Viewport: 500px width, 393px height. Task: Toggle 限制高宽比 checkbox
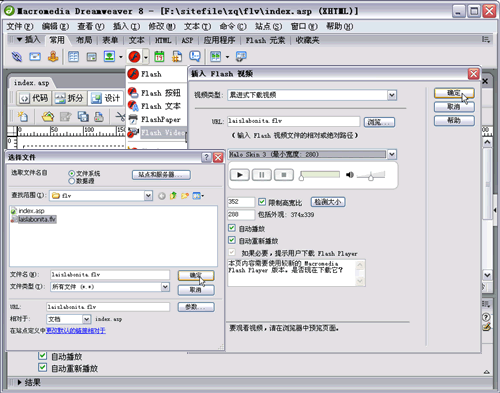[x=262, y=202]
